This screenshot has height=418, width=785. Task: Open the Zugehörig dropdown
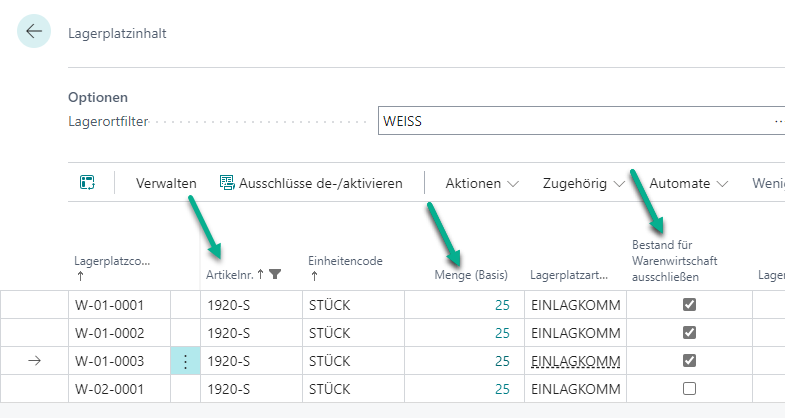(582, 184)
